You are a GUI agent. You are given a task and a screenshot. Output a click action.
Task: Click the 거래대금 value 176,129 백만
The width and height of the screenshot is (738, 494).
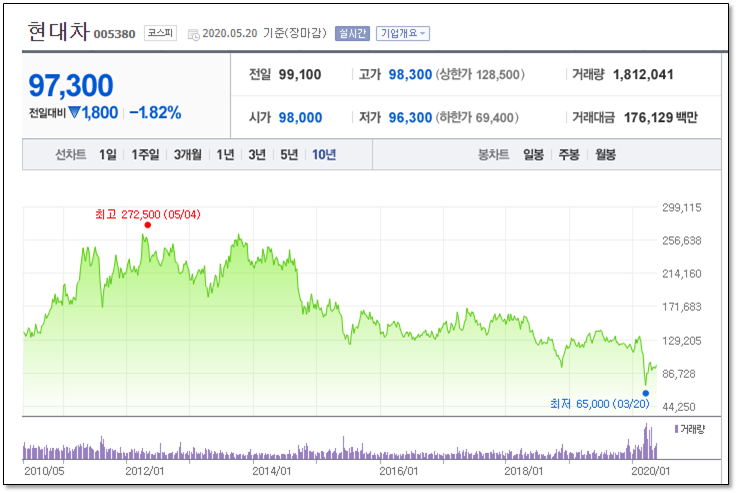click(661, 117)
